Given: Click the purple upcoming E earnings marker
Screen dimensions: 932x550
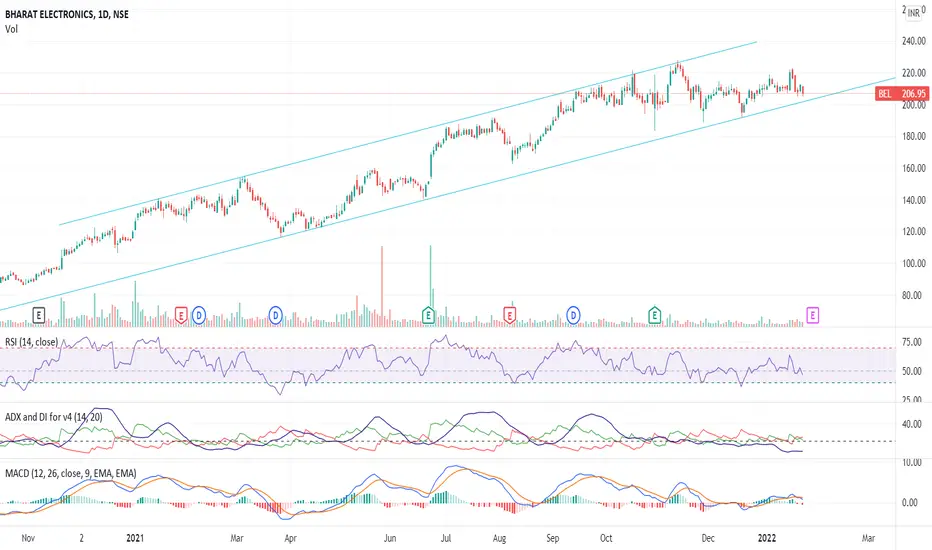Looking at the screenshot, I should [x=813, y=315].
